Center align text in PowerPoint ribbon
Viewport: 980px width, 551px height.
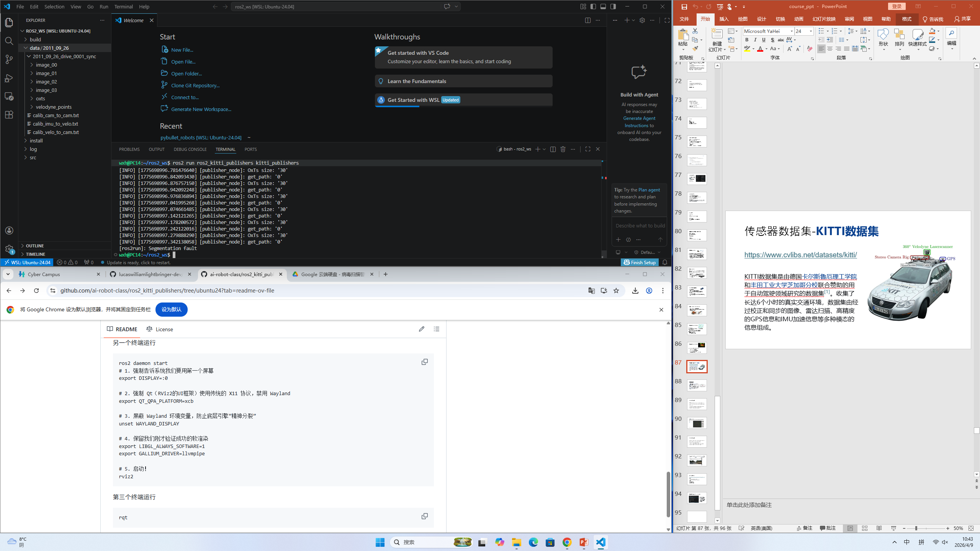829,49
